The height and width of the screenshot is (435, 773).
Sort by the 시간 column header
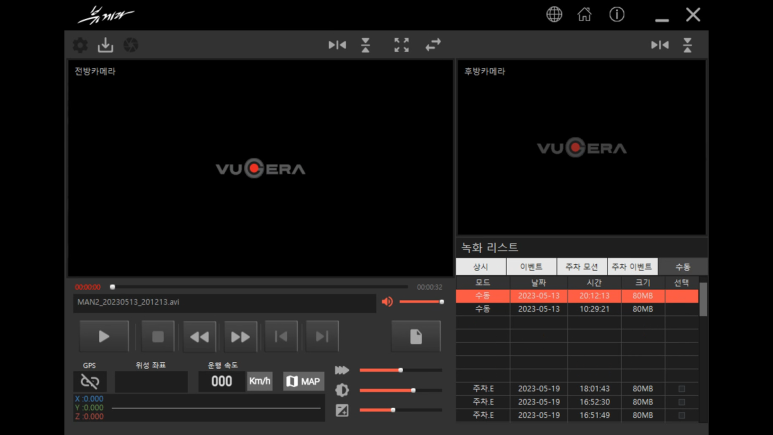pos(595,283)
